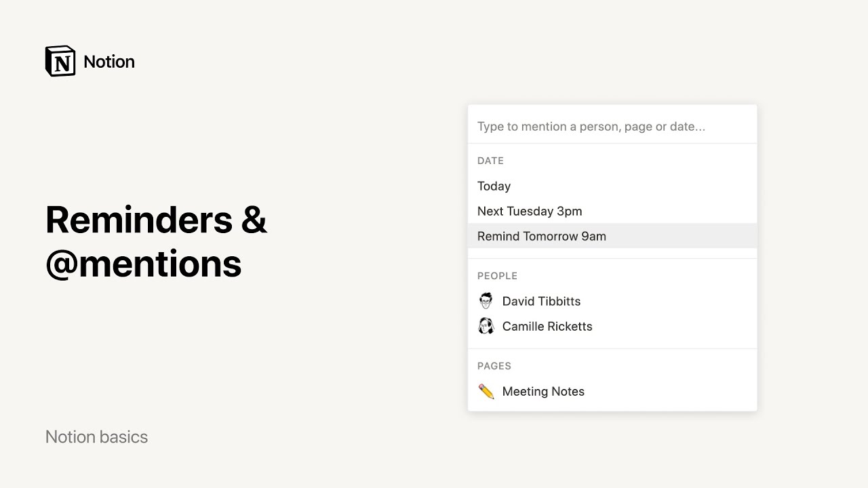Mention David Tibbitts by name
Viewport: 868px width, 488px height.
pos(541,302)
